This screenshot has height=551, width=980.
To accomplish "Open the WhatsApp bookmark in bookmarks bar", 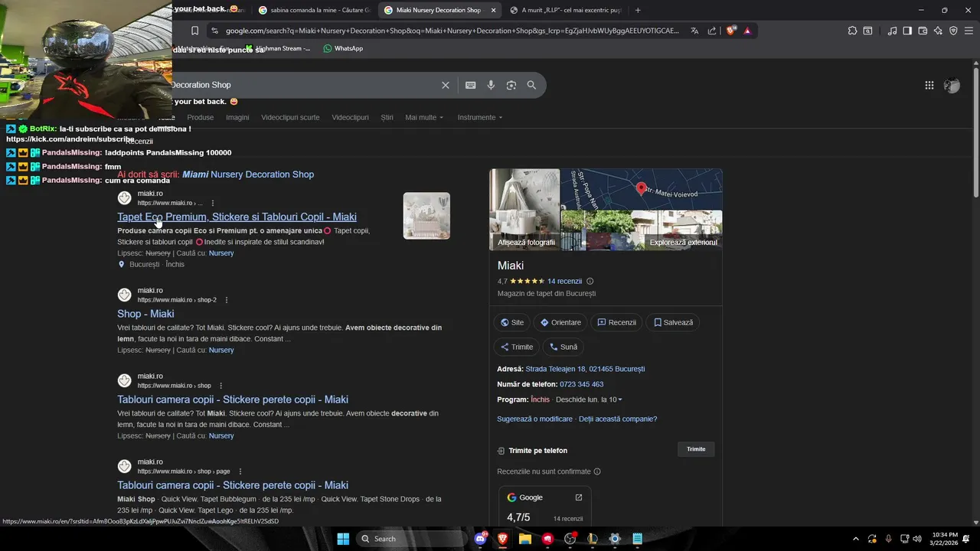I will tap(343, 48).
